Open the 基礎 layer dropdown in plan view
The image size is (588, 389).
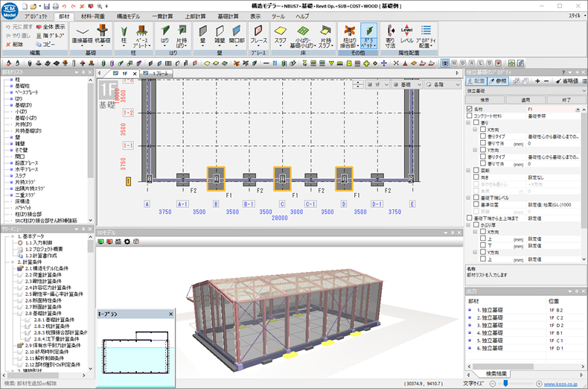(407, 85)
